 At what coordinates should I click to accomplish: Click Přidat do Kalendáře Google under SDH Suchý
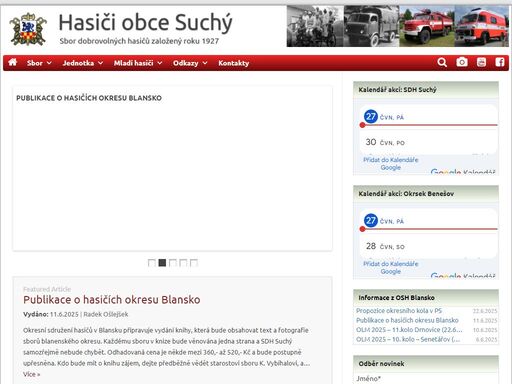pos(390,164)
